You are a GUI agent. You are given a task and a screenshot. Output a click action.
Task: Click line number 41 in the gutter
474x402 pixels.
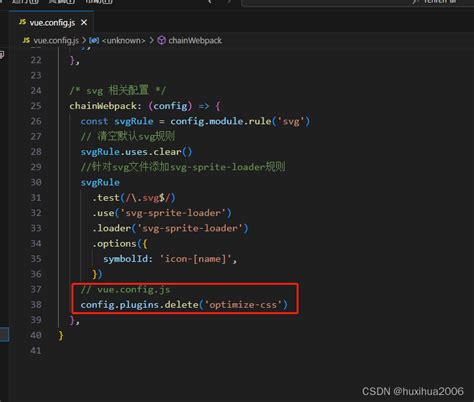coord(36,351)
